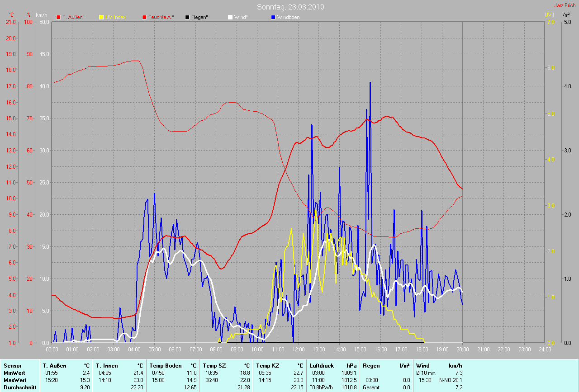579x392 pixels.
Task: Click the "21.28" Temp SZ average value
Action: 244,387
